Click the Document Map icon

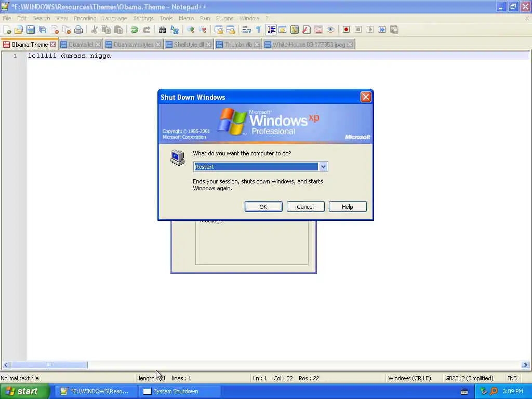(x=295, y=30)
